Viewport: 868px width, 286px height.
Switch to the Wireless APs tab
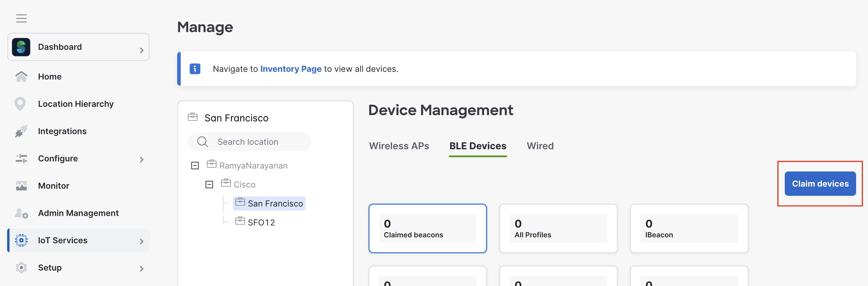399,146
